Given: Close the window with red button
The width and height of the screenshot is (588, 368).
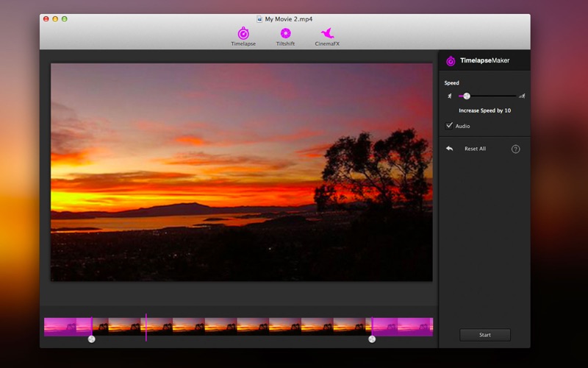Looking at the screenshot, I should click(x=46, y=19).
